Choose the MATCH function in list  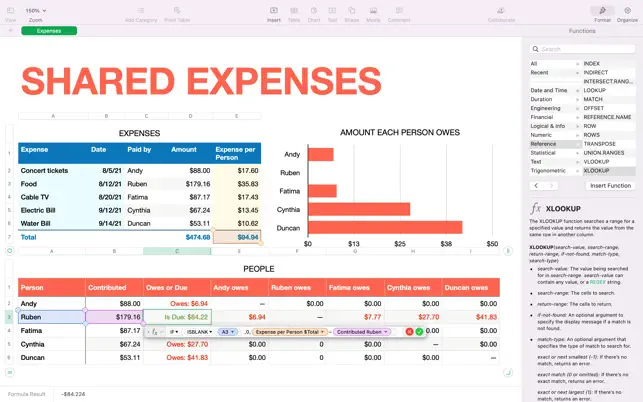[x=609, y=99]
